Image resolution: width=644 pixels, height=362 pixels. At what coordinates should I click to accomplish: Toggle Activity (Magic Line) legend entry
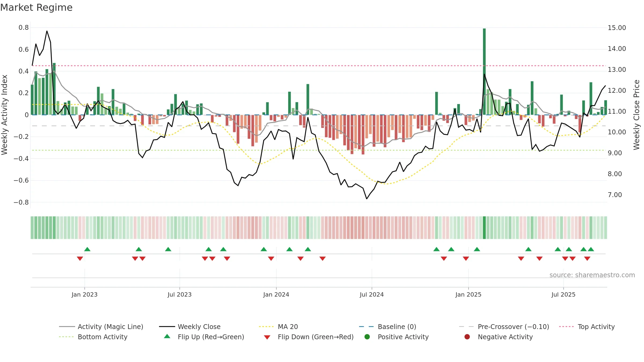101,327
